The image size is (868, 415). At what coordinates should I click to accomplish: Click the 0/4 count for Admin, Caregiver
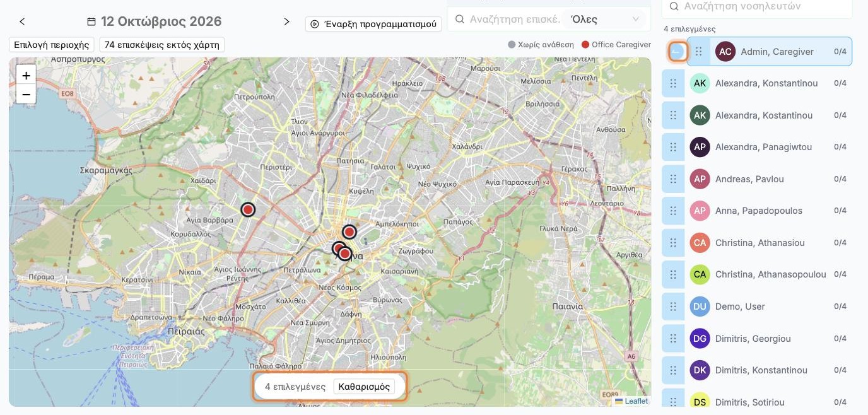point(840,52)
